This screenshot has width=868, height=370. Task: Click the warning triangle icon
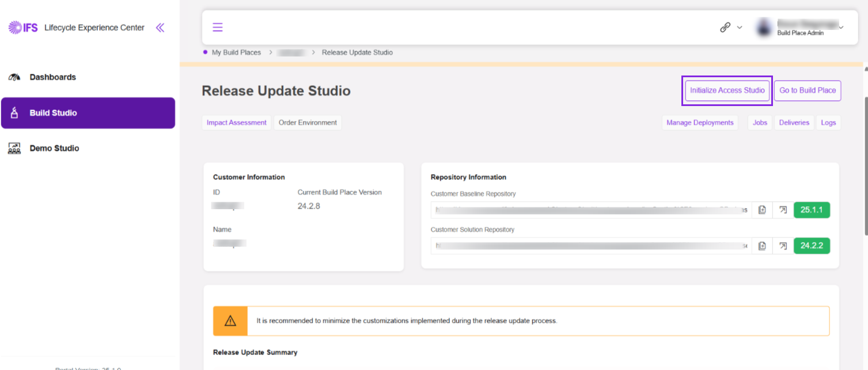(230, 321)
